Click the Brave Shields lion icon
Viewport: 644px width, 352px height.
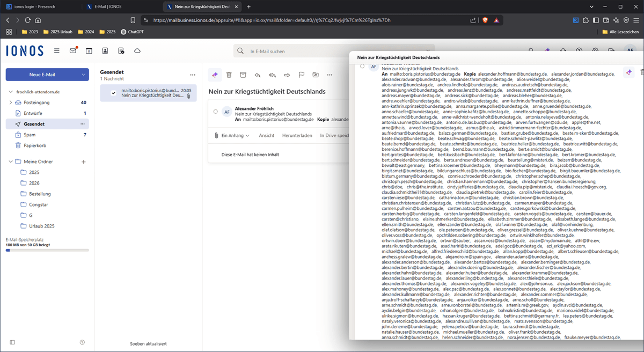click(484, 20)
